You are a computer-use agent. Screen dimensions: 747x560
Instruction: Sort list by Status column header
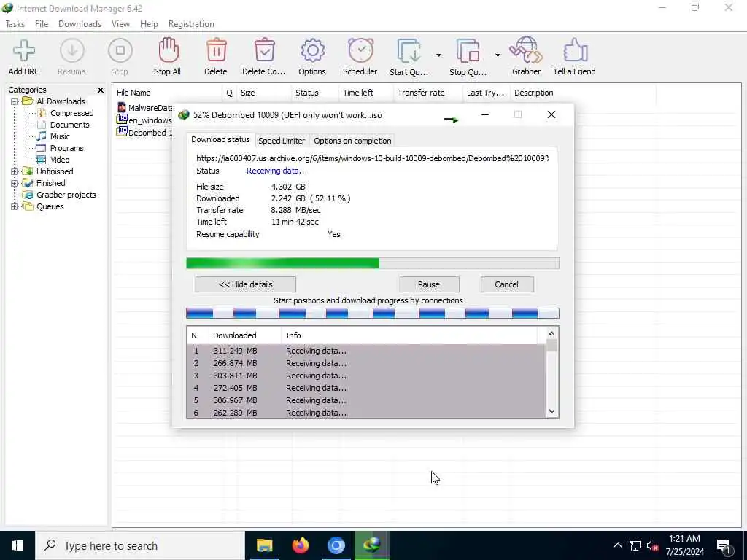click(x=314, y=93)
